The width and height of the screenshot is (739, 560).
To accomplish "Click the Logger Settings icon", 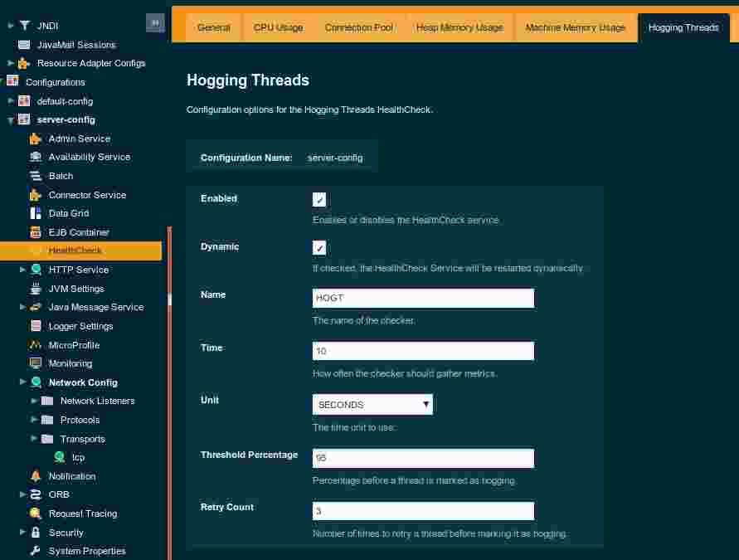I will (36, 326).
